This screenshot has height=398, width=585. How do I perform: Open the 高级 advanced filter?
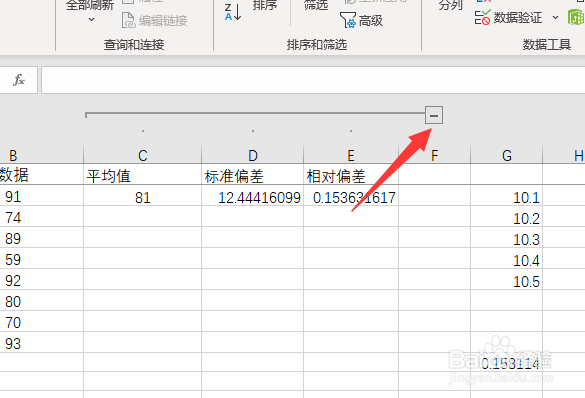(x=362, y=20)
